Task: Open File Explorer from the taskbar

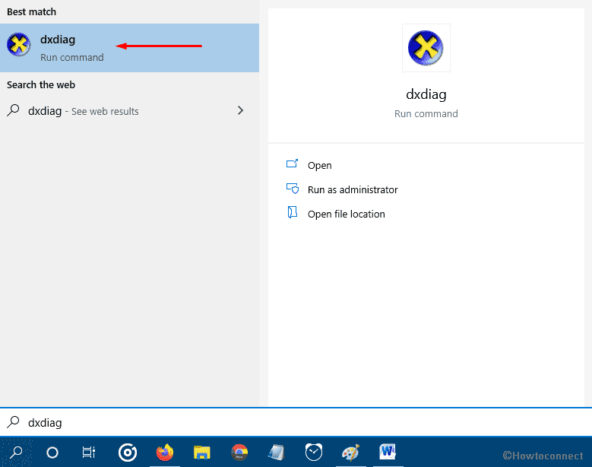Action: 202,452
